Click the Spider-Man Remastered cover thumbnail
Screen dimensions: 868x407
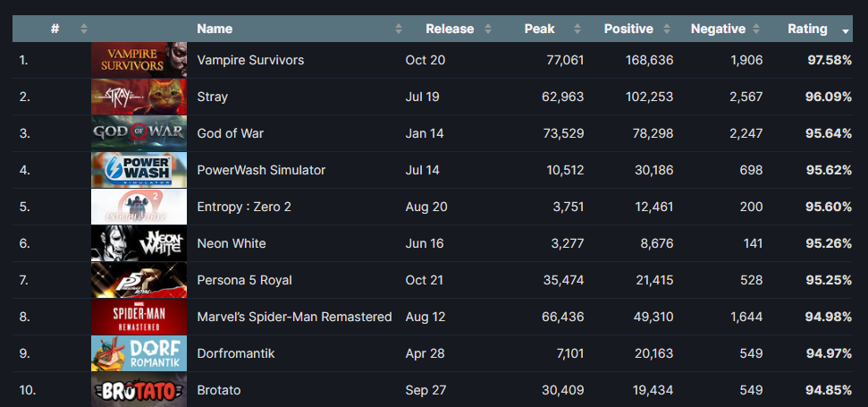[x=139, y=317]
